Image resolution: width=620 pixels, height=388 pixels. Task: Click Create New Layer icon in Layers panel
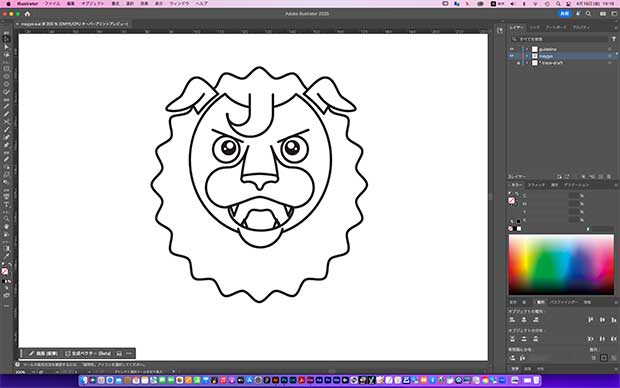(x=601, y=177)
